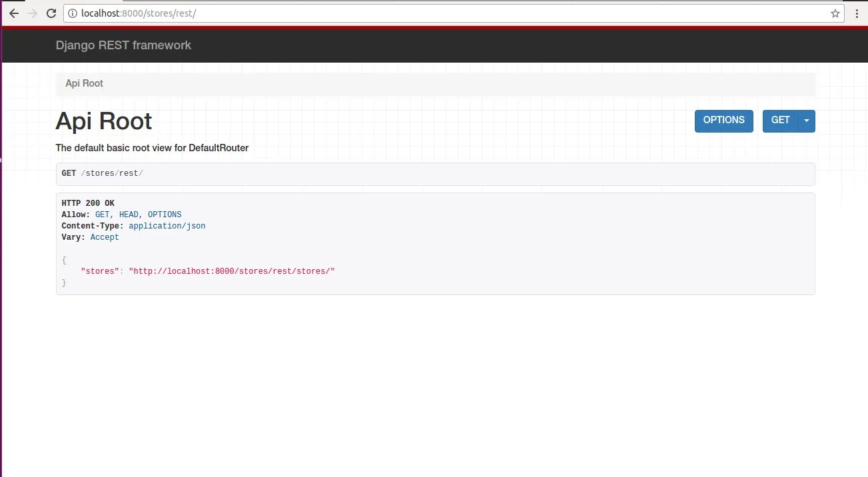868x477 pixels.
Task: Go back with the browser back arrow
Action: tap(13, 13)
